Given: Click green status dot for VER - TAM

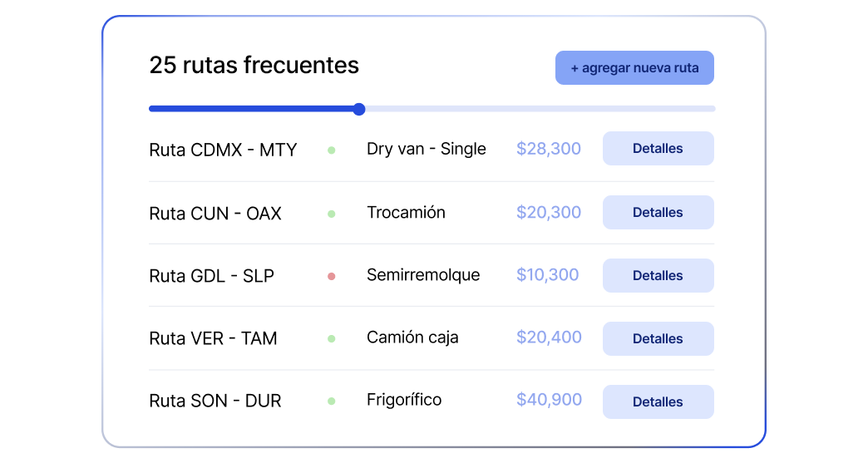Looking at the screenshot, I should (332, 338).
